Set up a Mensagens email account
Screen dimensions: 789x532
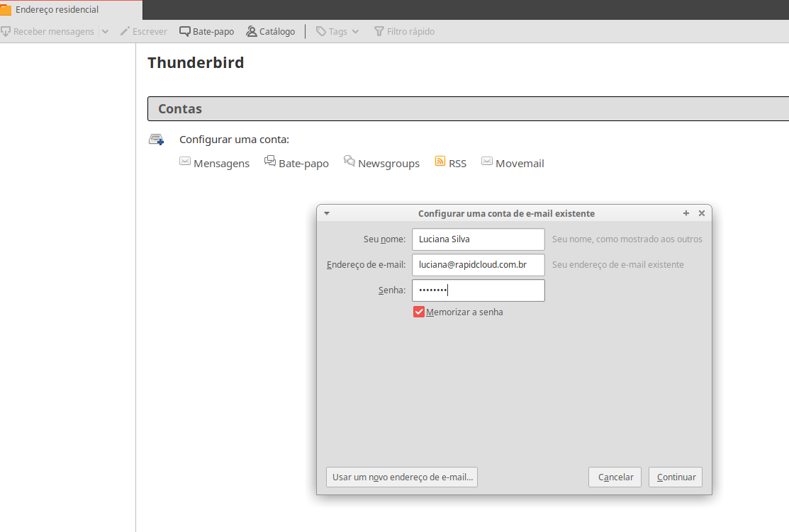(x=214, y=163)
